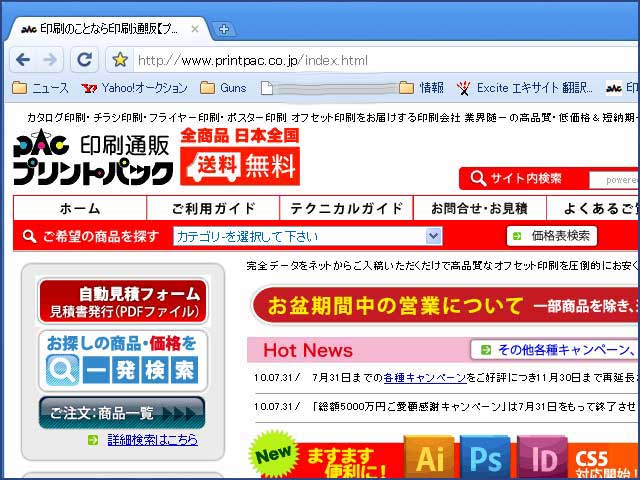
Task: Open a new tab with the plus button
Action: point(225,29)
